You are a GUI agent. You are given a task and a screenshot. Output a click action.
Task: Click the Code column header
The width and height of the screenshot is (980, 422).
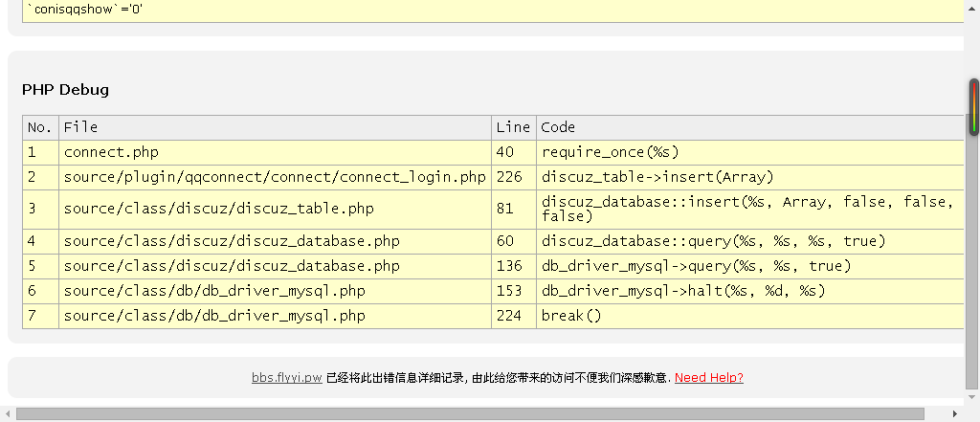(x=558, y=127)
